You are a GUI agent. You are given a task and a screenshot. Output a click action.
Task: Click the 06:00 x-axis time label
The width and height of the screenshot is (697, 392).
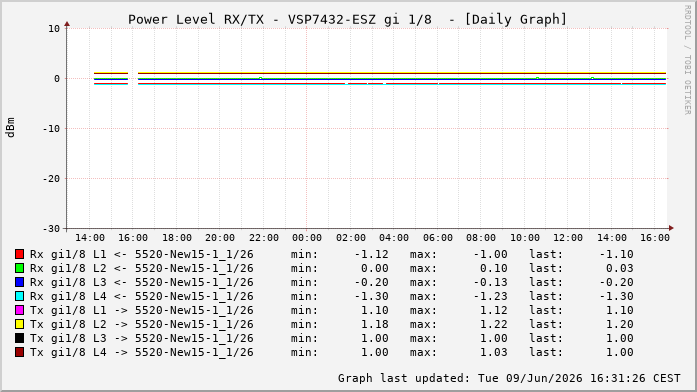coord(437,238)
